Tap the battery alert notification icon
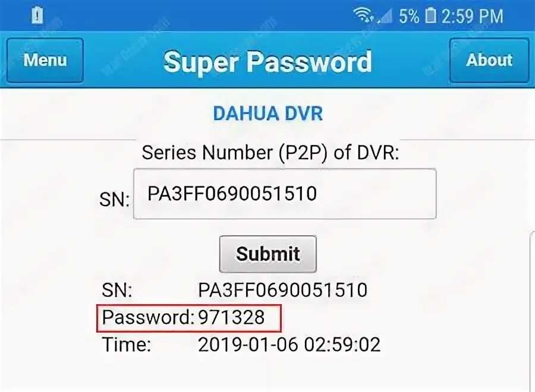 click(37, 15)
